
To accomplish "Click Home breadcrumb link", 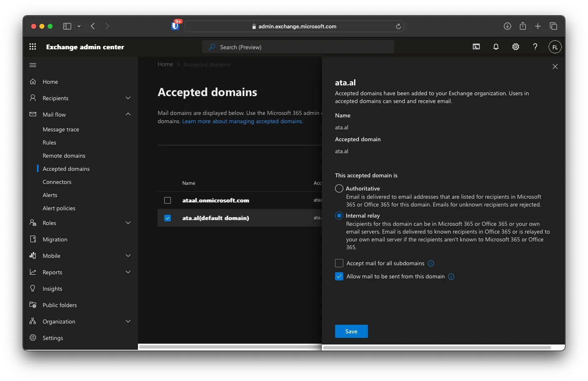I will click(165, 64).
